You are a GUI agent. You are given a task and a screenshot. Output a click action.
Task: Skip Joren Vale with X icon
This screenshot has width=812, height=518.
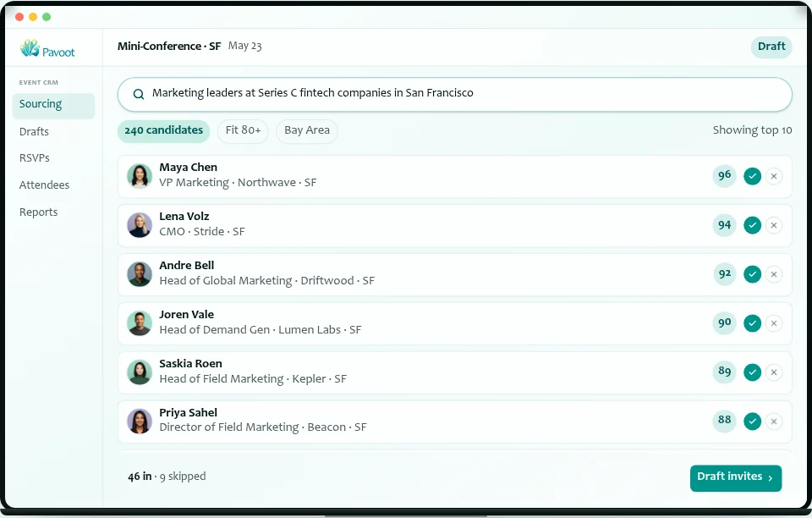coord(774,323)
